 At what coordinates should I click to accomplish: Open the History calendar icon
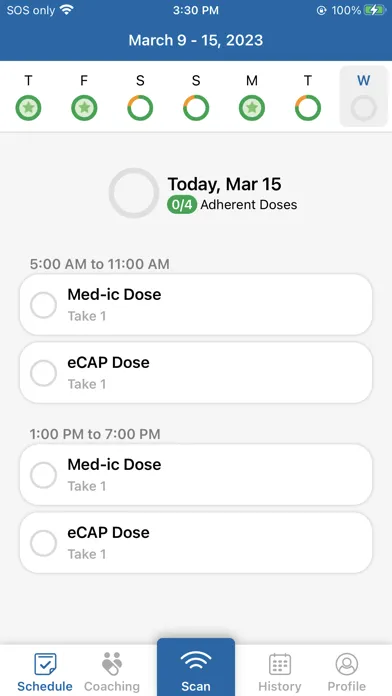point(280,664)
